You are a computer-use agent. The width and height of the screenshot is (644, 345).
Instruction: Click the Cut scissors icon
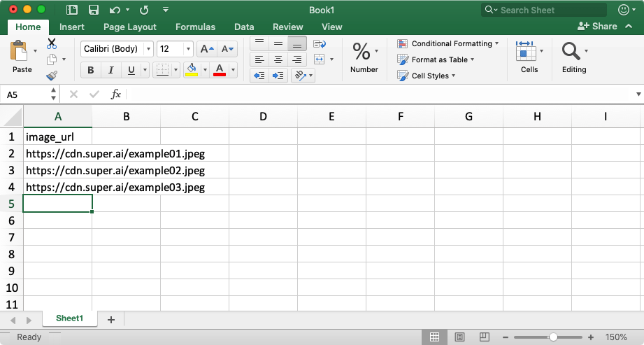(x=52, y=43)
